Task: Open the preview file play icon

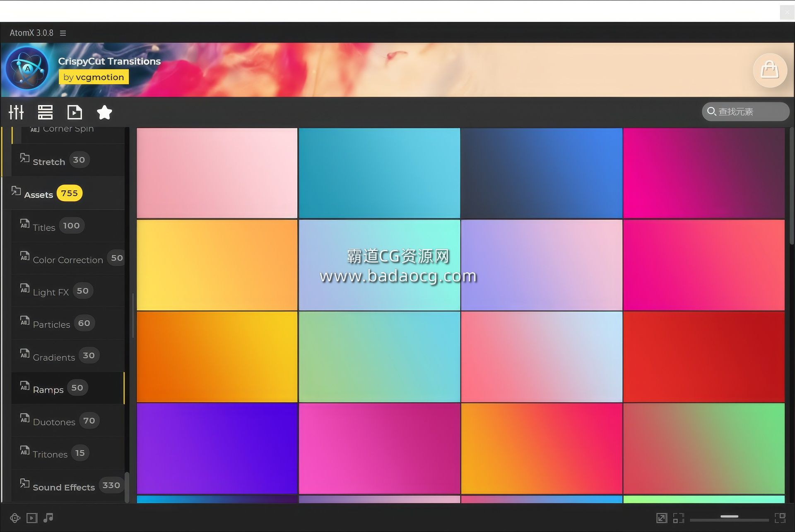Action: tap(75, 112)
